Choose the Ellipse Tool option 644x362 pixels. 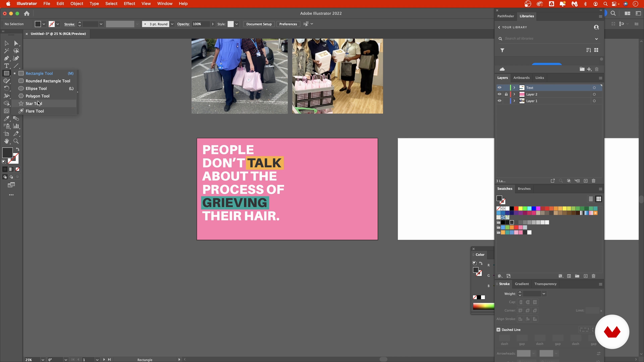pyautogui.click(x=36, y=88)
